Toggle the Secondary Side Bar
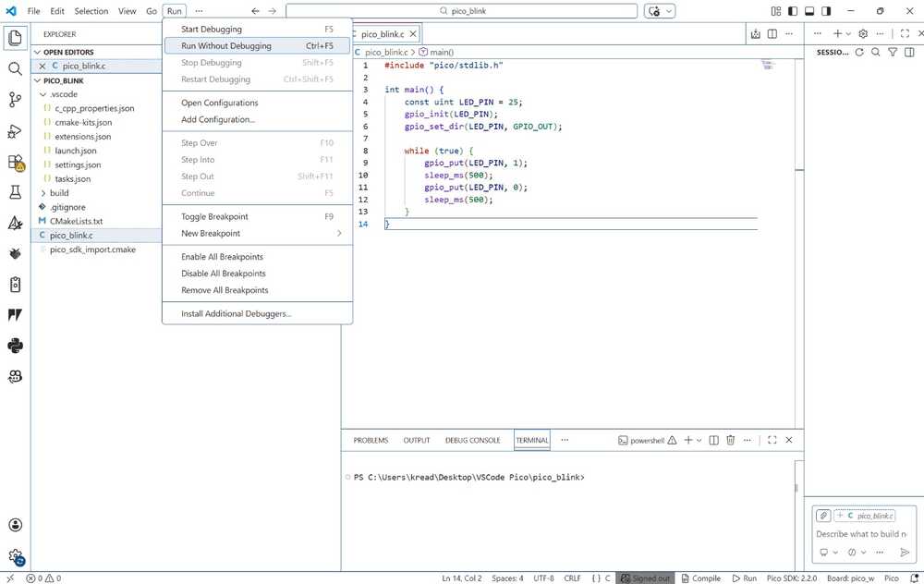924x584 pixels. click(824, 10)
